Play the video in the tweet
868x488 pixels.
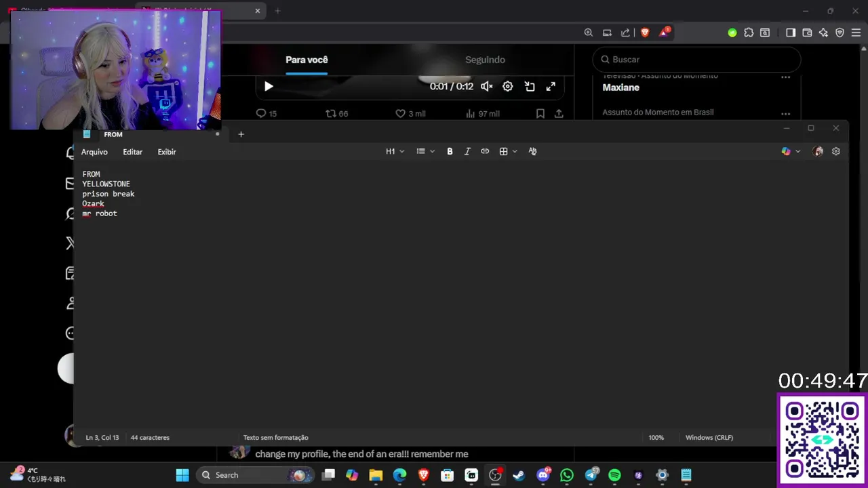tap(269, 86)
